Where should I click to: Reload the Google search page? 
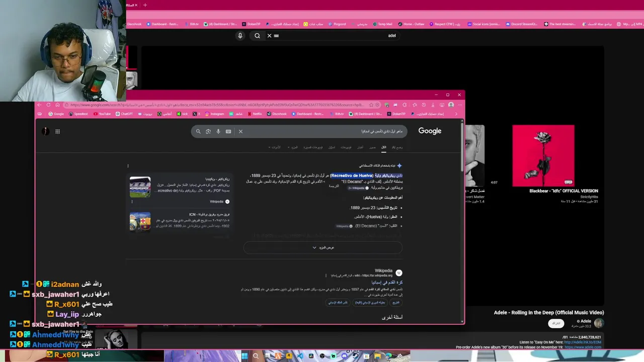[48, 105]
